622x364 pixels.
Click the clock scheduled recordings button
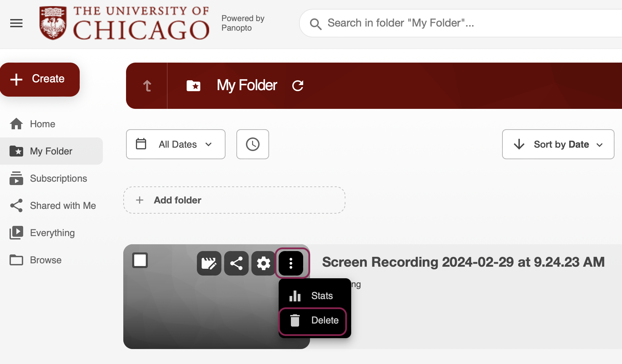pyautogui.click(x=252, y=144)
